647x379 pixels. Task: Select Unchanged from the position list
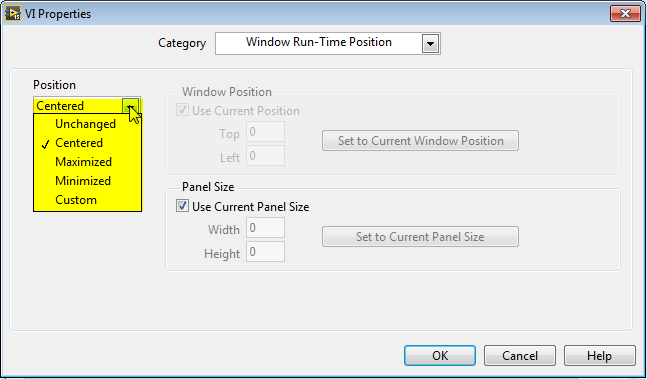pos(87,124)
